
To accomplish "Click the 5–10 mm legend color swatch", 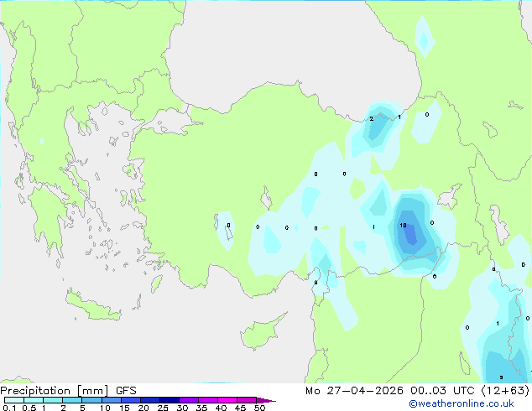I will pyautogui.click(x=91, y=400).
